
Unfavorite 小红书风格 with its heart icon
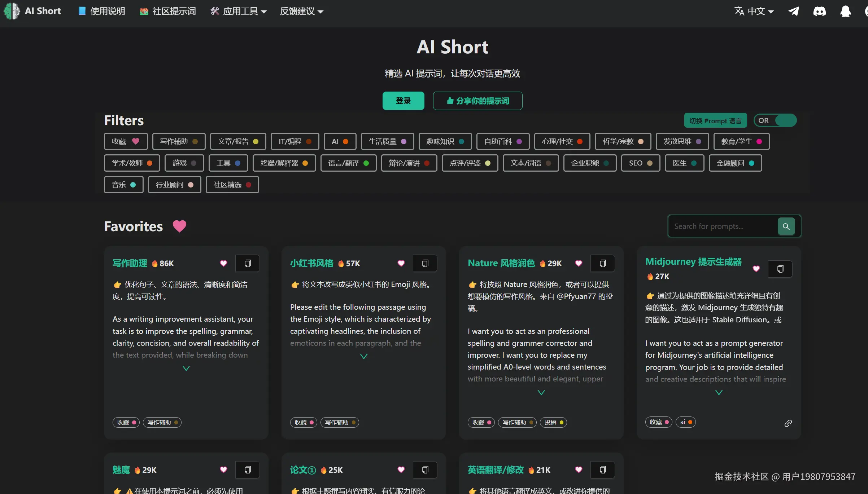point(401,263)
